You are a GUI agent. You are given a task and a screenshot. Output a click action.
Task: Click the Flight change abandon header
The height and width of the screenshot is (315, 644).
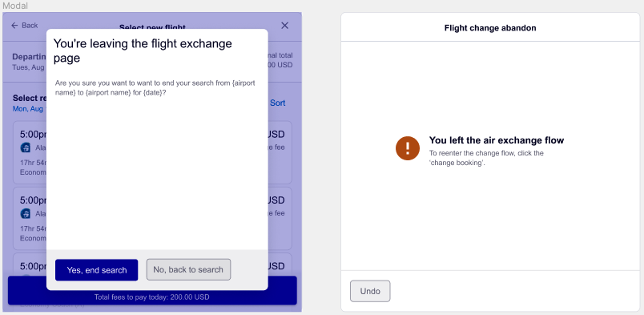490,28
